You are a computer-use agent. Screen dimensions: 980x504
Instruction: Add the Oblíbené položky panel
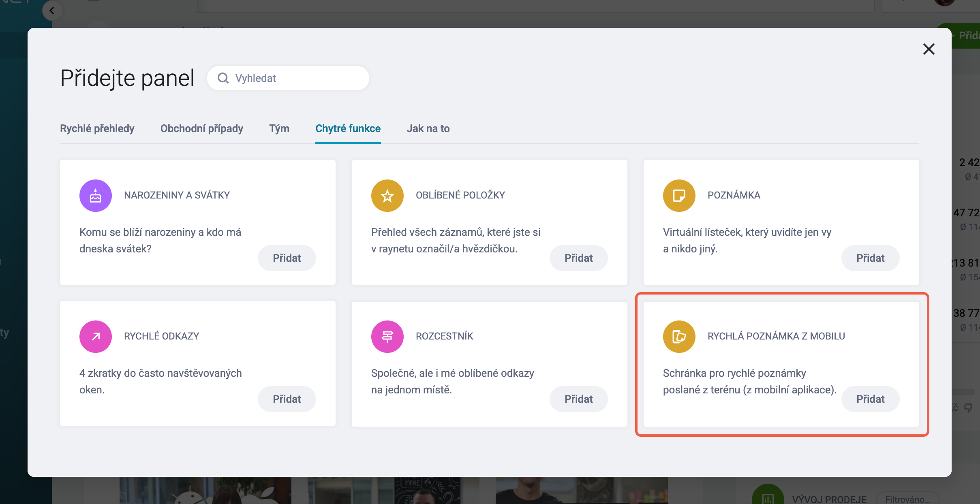tap(578, 258)
